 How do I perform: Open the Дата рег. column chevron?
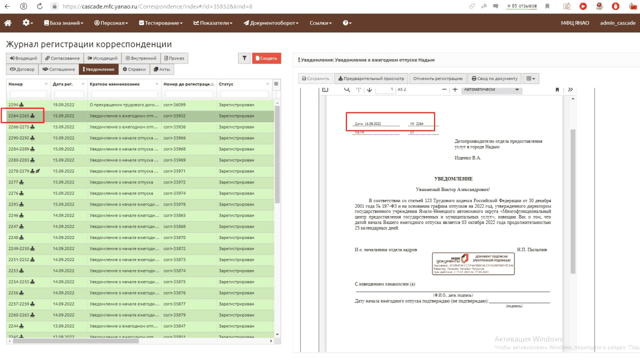83,84
